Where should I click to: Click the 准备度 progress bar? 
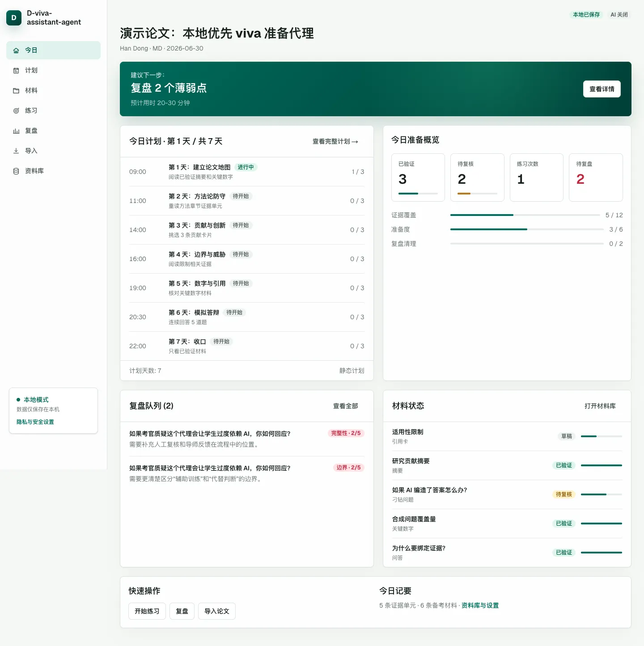tap(527, 229)
